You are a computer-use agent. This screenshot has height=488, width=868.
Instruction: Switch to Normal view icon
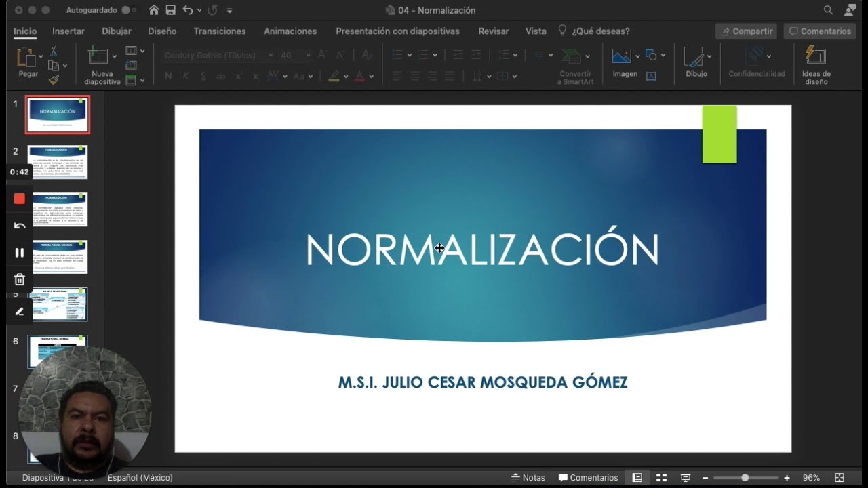tap(637, 478)
